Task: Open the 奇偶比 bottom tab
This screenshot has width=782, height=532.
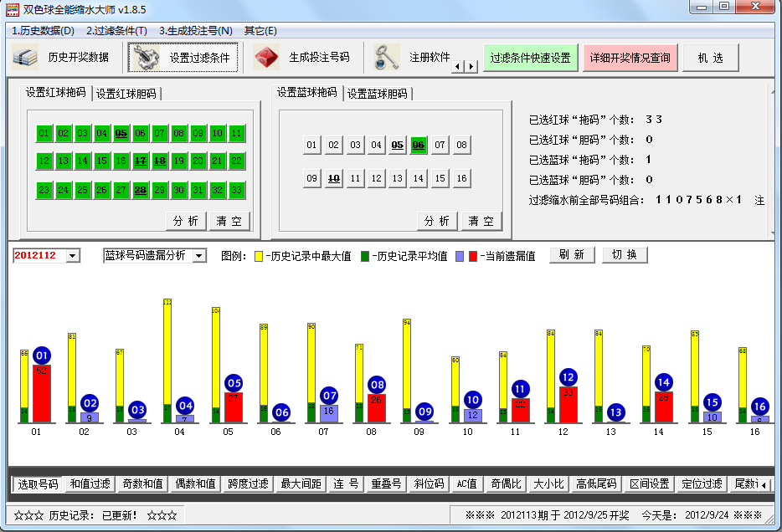Action: pos(506,483)
